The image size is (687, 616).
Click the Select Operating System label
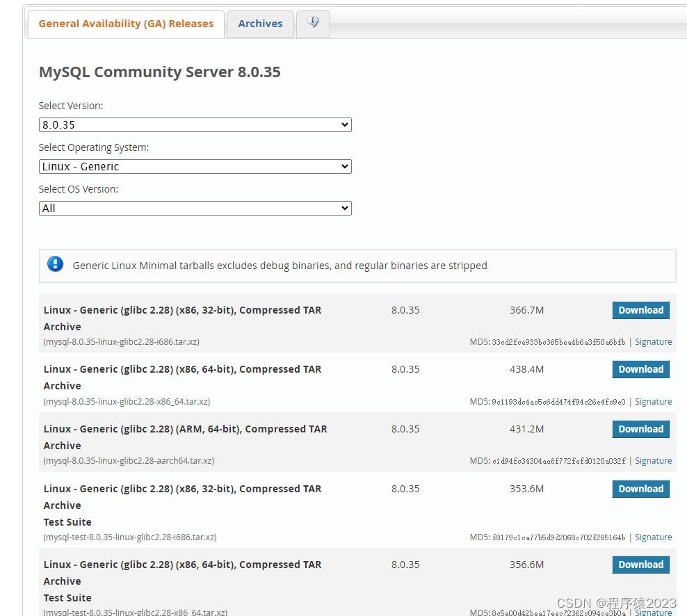(94, 147)
